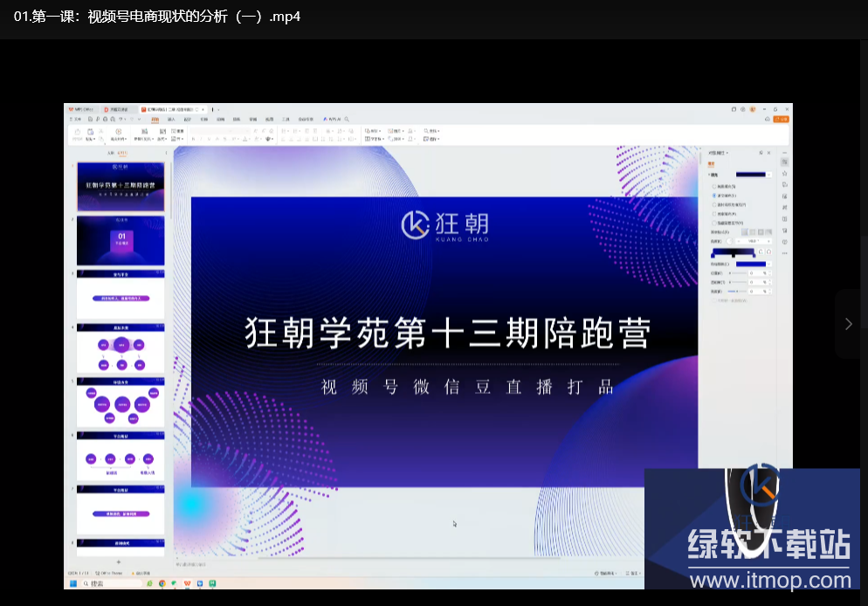This screenshot has height=606, width=868.
Task: Switch to the Insert ribbon tab
Action: click(x=171, y=119)
